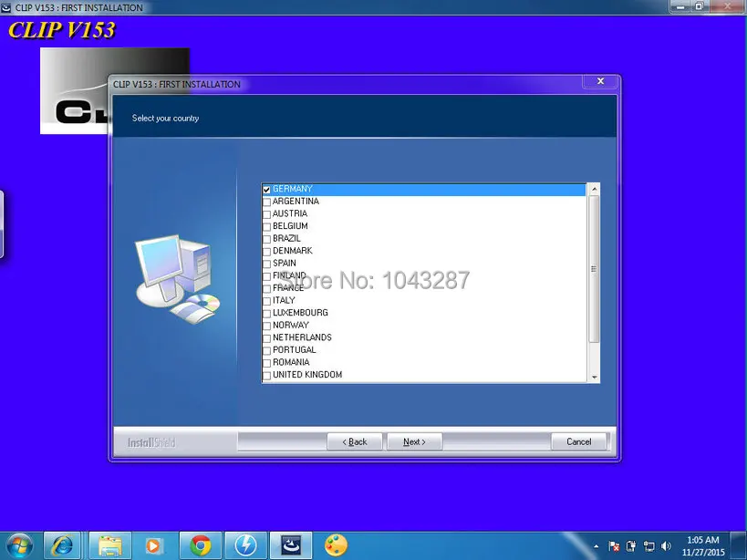Click the network tray icon
This screenshot has height=560, width=747.
pos(648,546)
